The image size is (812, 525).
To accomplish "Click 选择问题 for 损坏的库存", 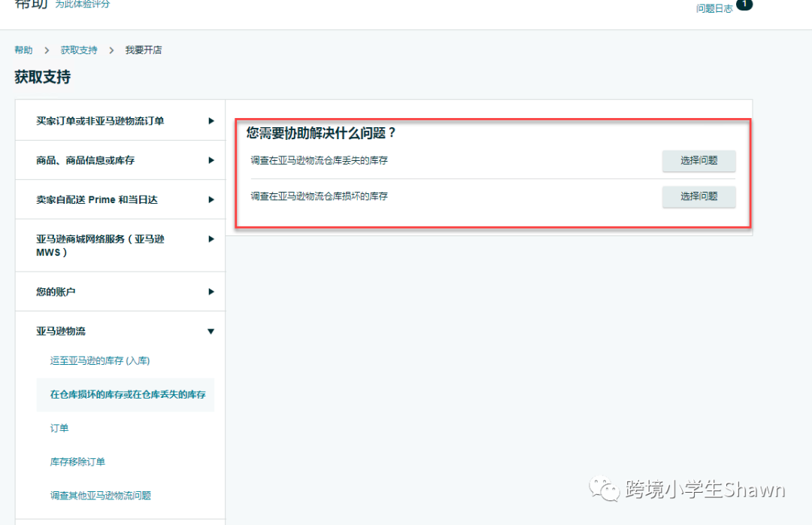I will 698,196.
